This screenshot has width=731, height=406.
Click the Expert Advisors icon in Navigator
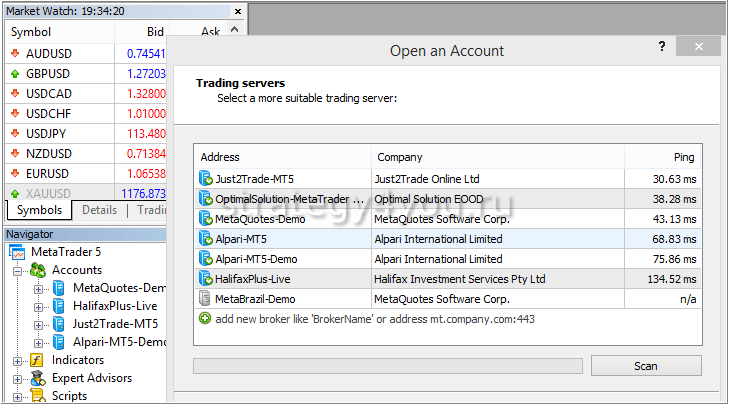pyautogui.click(x=37, y=378)
